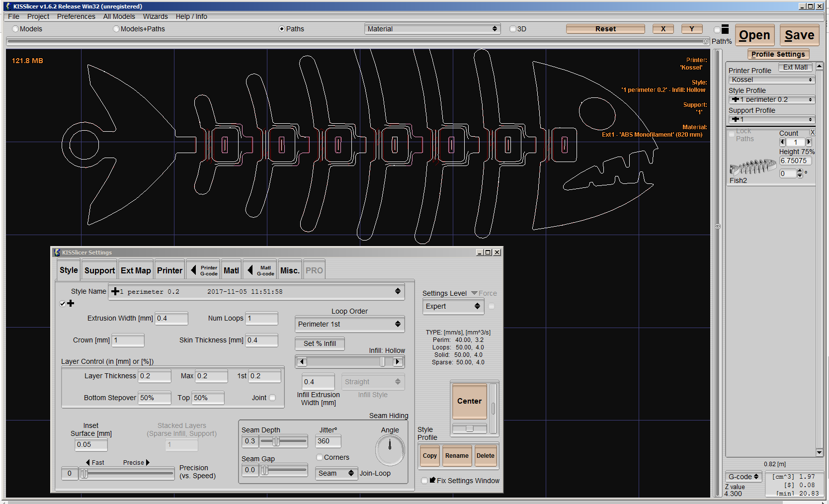This screenshot has width=829, height=504.
Task: Click the Copy style profile button
Action: point(430,456)
